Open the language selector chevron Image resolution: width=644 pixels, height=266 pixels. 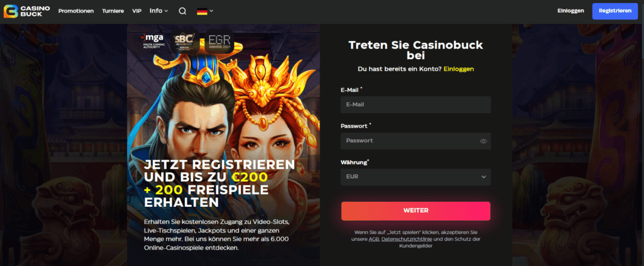point(211,11)
